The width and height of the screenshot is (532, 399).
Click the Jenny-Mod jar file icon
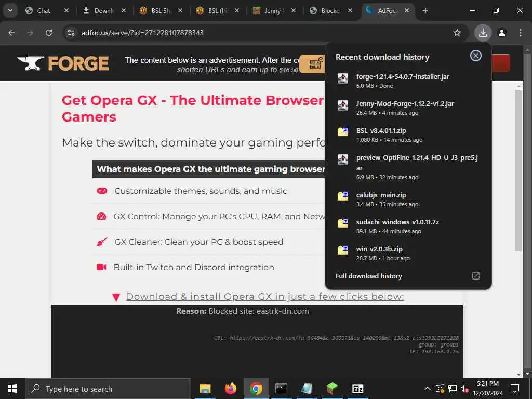click(x=343, y=105)
